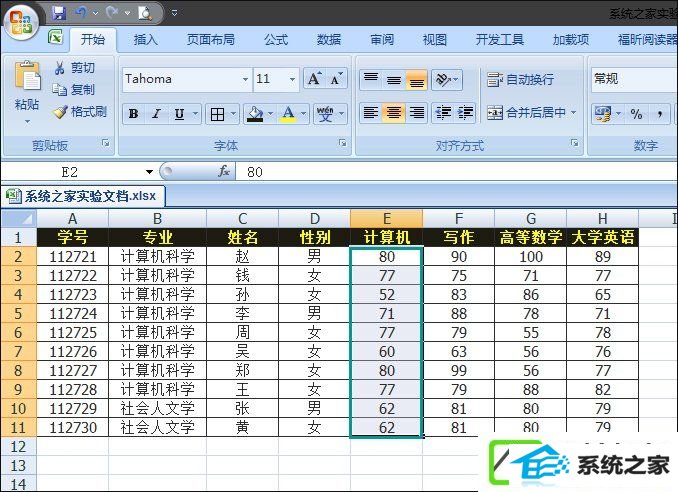Apply the font color A
678x492 pixels.
tap(288, 114)
